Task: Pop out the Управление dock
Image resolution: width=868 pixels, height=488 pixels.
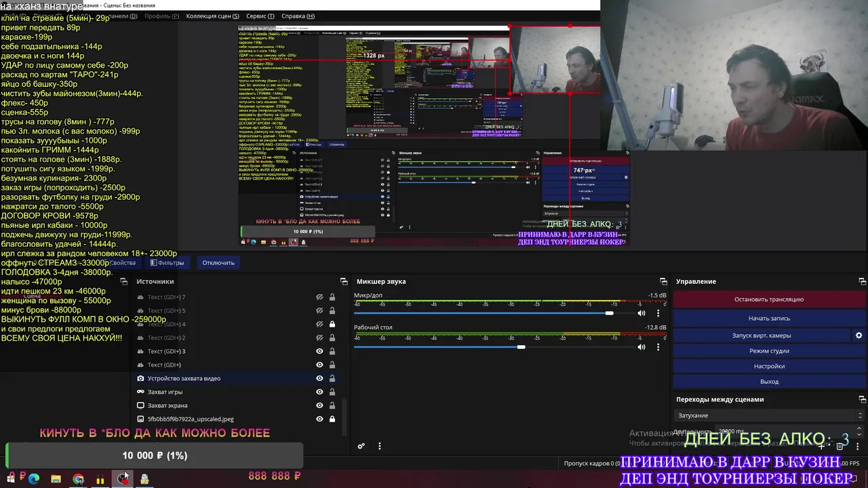Action: point(863,281)
